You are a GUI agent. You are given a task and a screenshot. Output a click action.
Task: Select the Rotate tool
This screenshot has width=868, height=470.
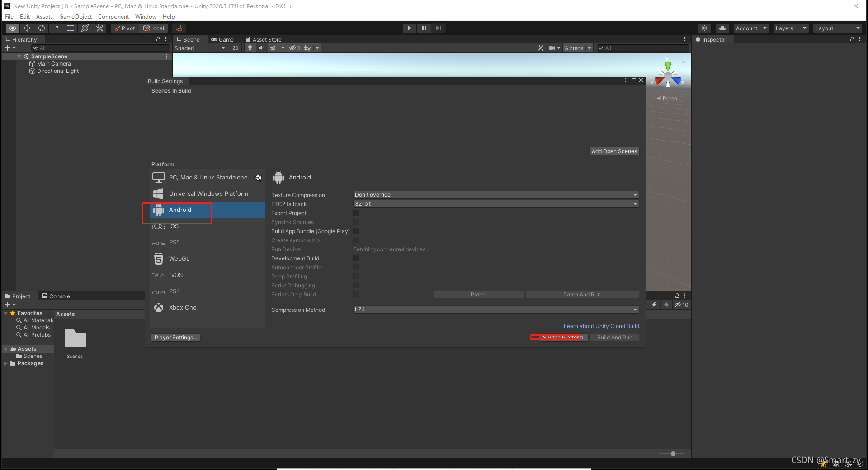pyautogui.click(x=42, y=28)
